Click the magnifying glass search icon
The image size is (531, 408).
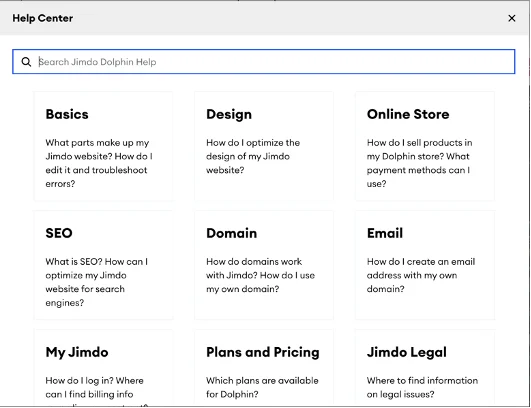click(26, 62)
